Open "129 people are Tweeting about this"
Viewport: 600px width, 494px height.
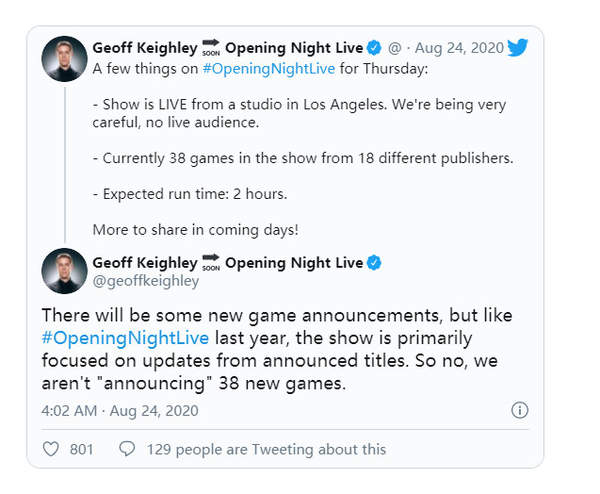[x=265, y=449]
